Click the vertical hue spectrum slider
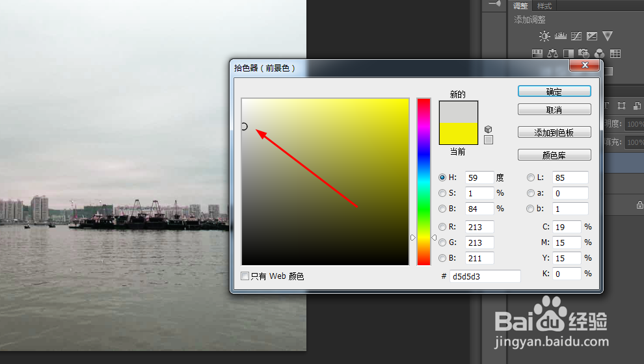The width and height of the screenshot is (644, 364). (423, 182)
